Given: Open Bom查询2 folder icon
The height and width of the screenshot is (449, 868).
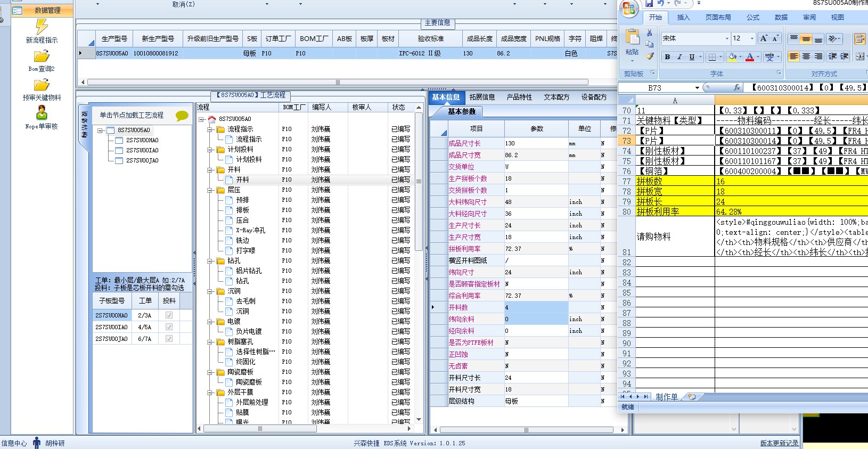Looking at the screenshot, I should 42,56.
